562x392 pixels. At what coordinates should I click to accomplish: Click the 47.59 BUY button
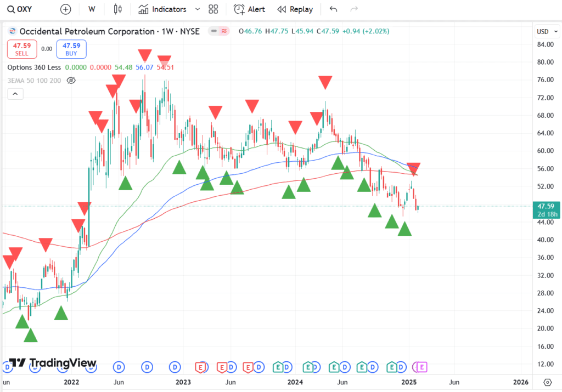point(71,49)
